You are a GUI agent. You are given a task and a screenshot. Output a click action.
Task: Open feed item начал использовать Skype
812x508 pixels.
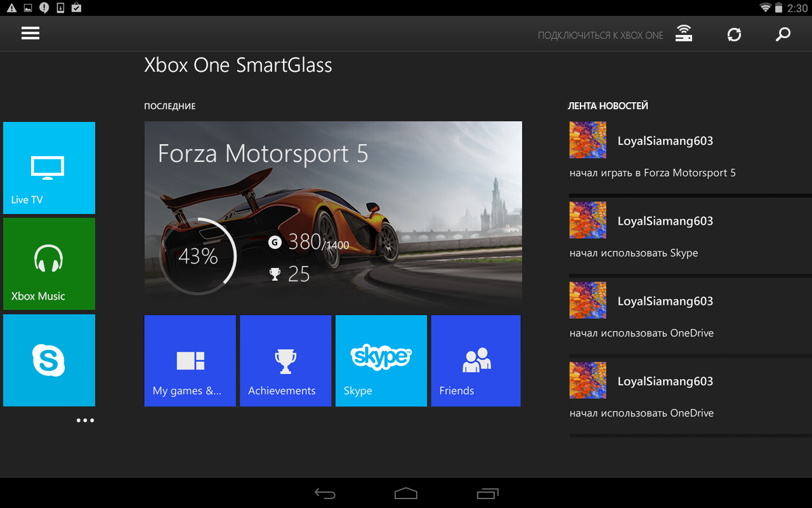(x=690, y=236)
